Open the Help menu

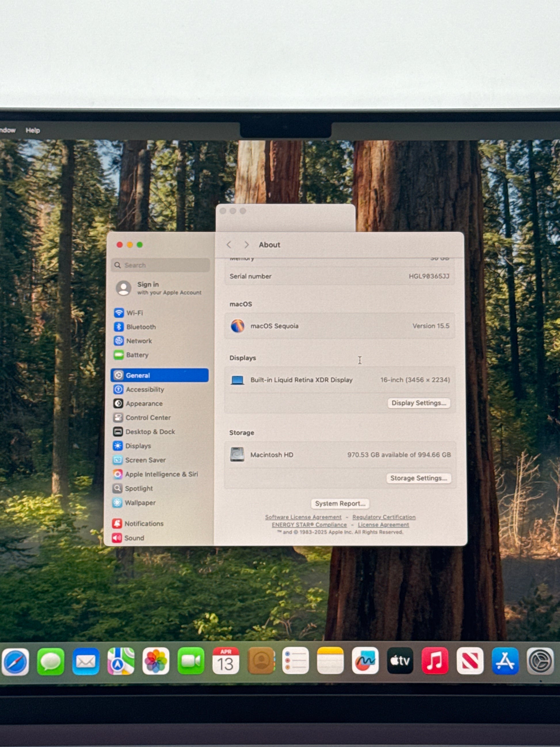[33, 130]
